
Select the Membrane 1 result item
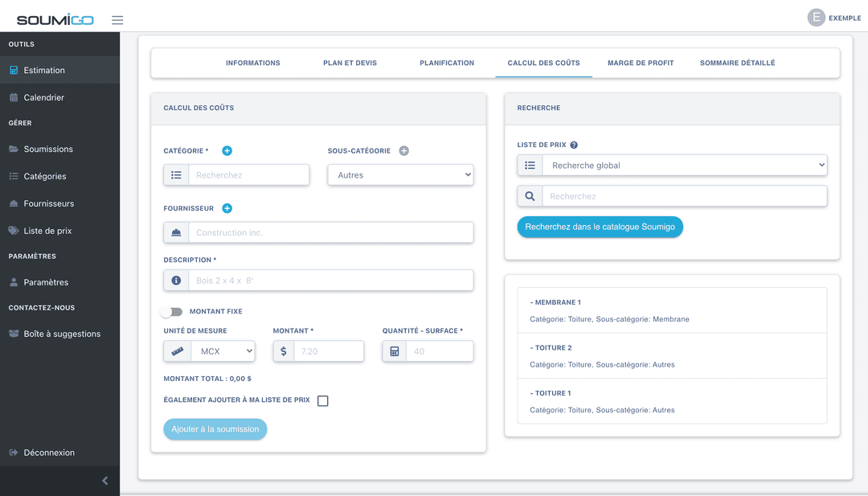(x=671, y=310)
